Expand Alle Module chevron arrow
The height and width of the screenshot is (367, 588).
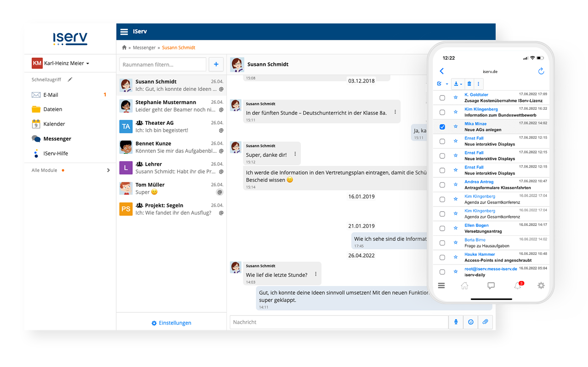(x=108, y=170)
